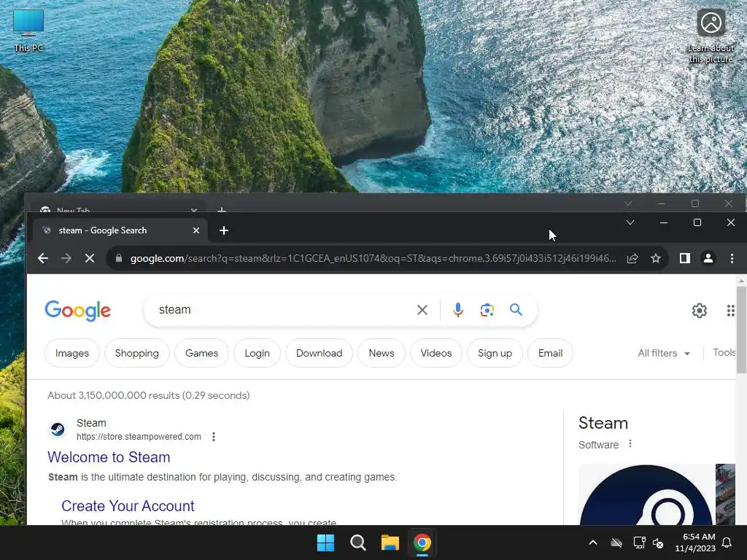Filter results by Images
The height and width of the screenshot is (560, 747).
tap(72, 354)
